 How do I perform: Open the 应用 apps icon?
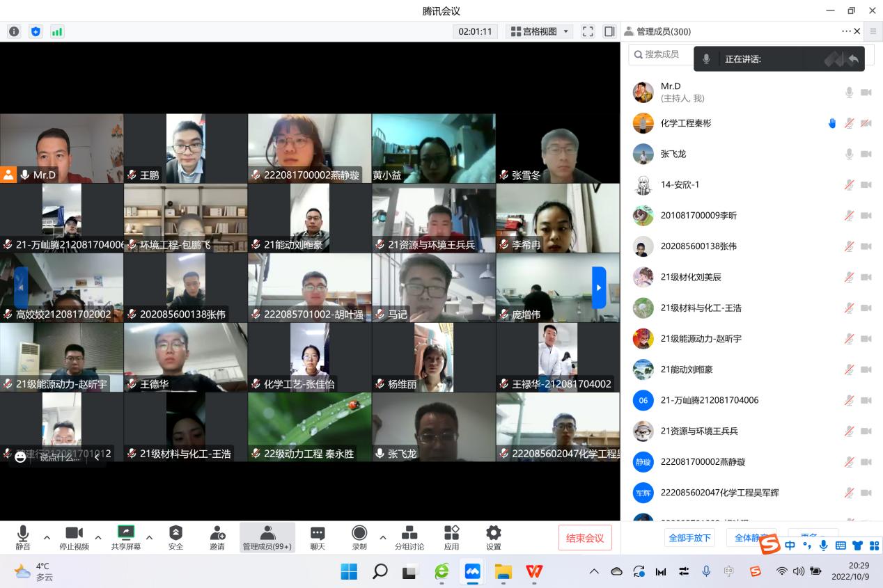coord(451,534)
